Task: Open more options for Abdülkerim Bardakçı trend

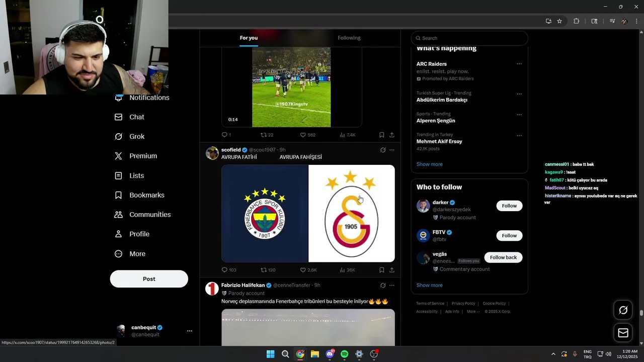Action: [519, 94]
